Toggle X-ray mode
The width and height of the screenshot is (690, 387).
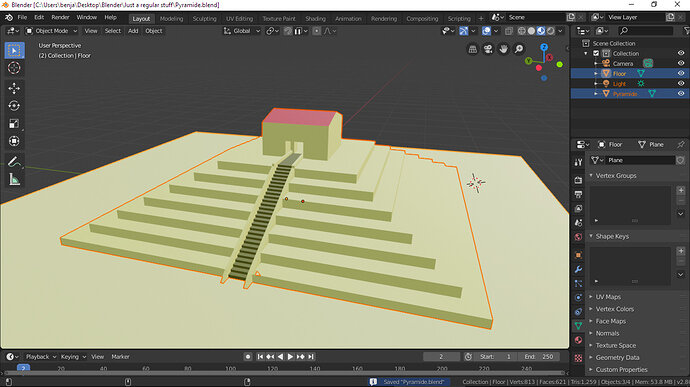click(509, 31)
